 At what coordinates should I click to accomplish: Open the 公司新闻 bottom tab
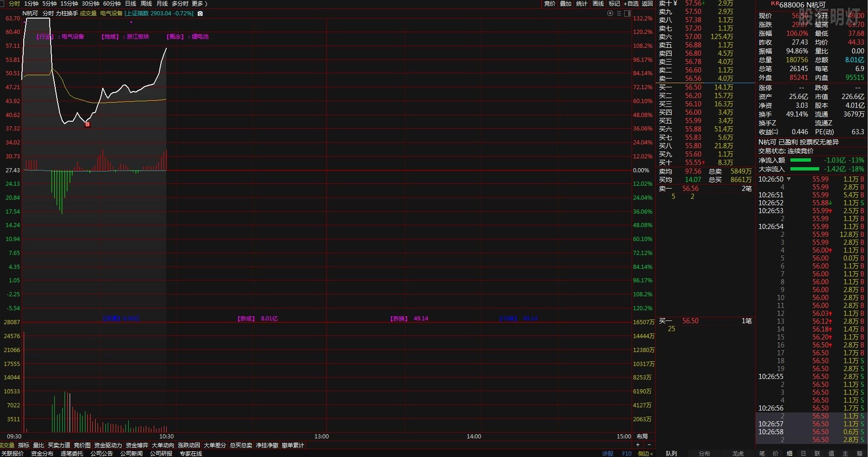131,453
